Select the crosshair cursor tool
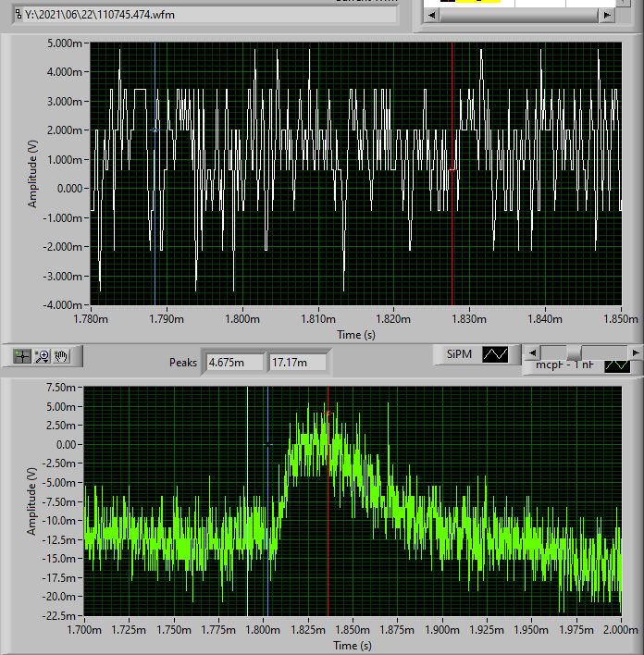 pyautogui.click(x=20, y=355)
